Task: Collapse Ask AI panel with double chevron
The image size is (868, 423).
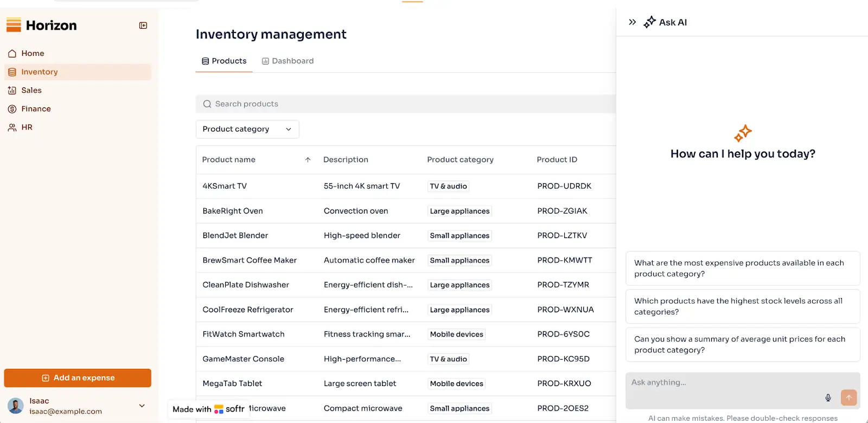Action: click(632, 22)
